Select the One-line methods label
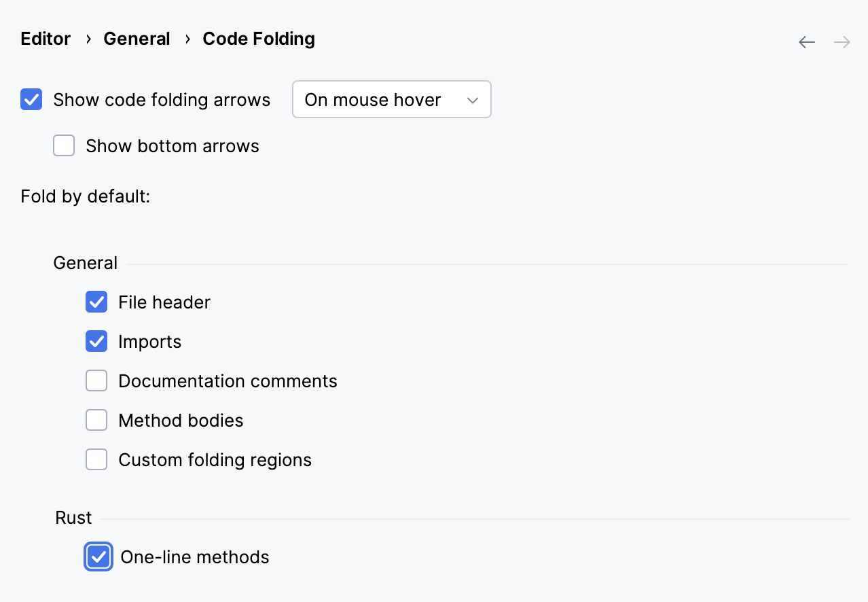This screenshot has height=602, width=868. tap(195, 556)
